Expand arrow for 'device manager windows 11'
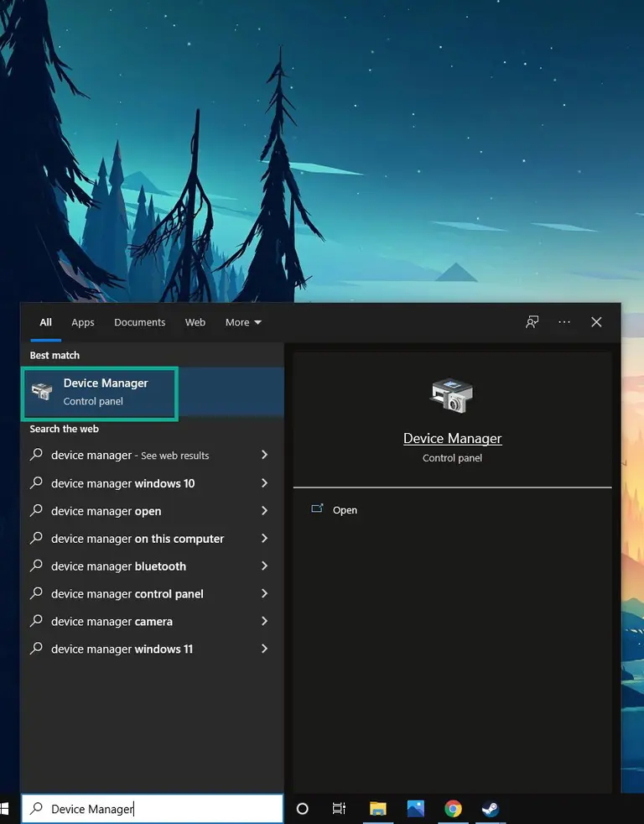 tap(265, 649)
